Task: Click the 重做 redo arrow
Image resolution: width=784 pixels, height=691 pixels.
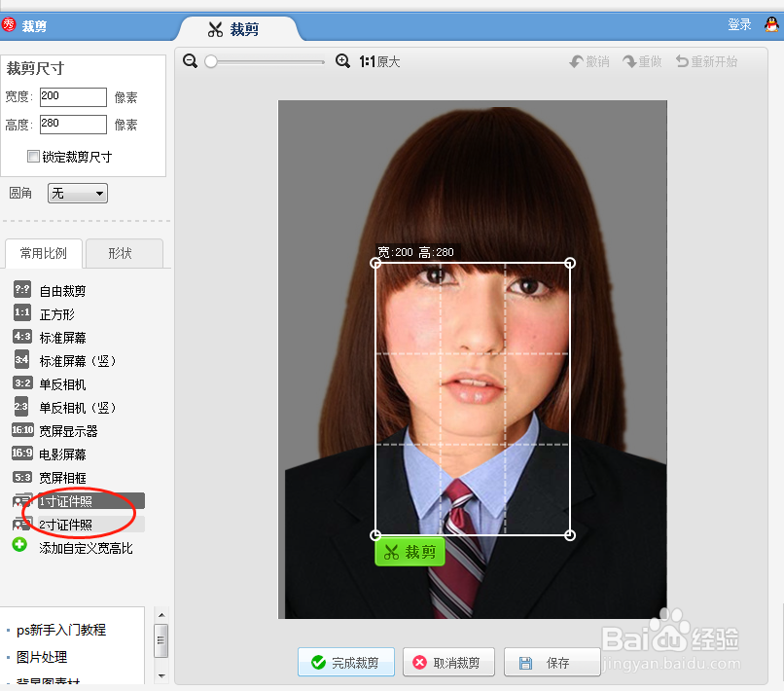Action: 629,61
